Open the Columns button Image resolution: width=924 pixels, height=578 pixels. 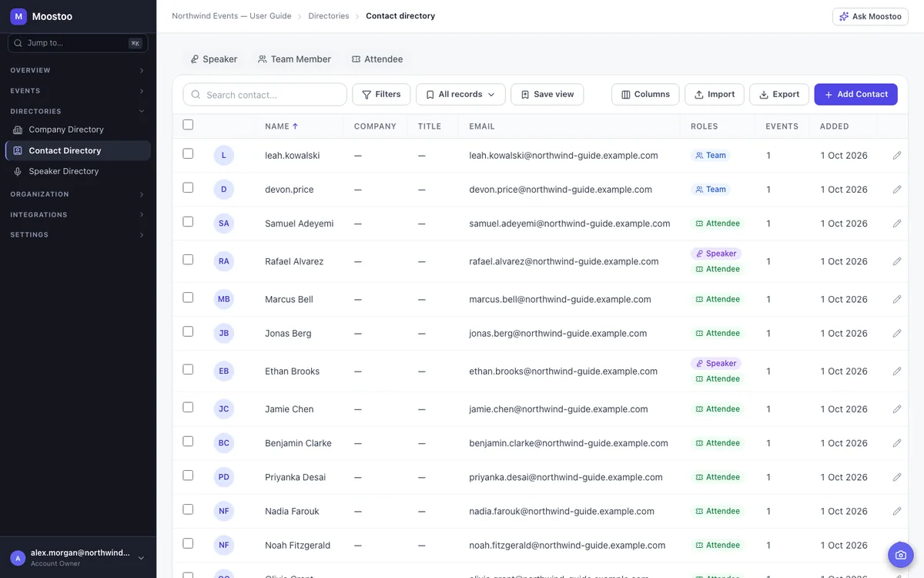pos(645,94)
